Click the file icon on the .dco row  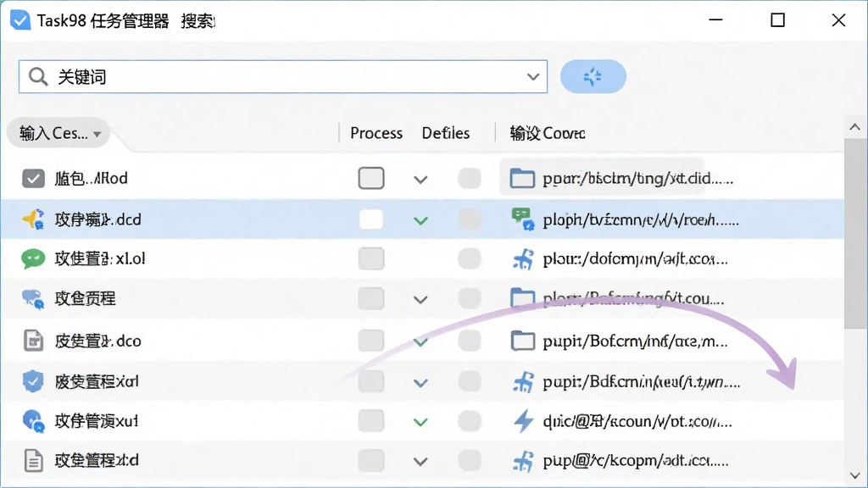point(33,341)
